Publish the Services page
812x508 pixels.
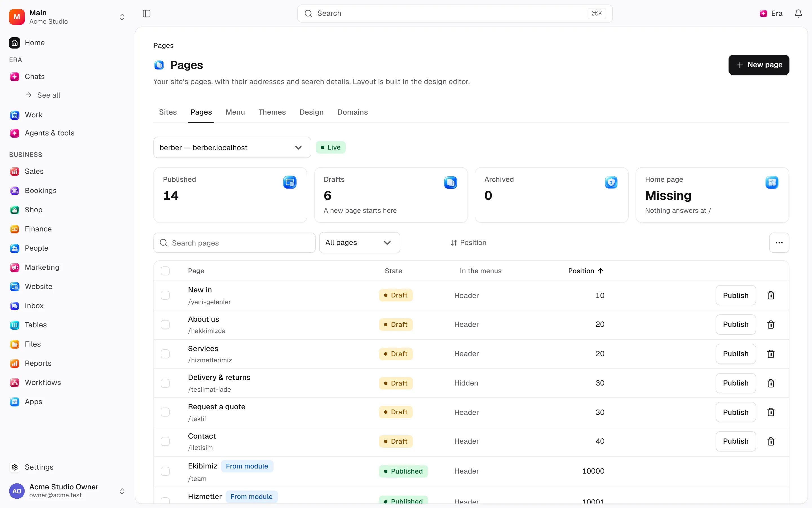point(736,354)
